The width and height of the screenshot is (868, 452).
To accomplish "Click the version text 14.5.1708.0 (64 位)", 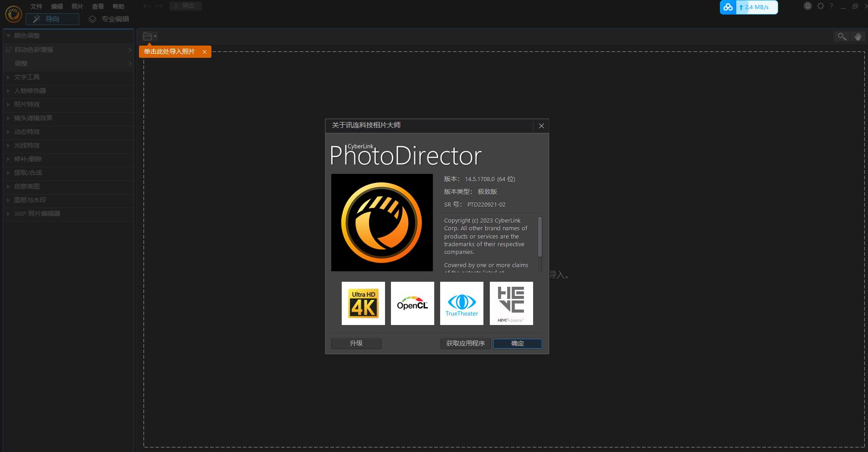I will point(490,179).
